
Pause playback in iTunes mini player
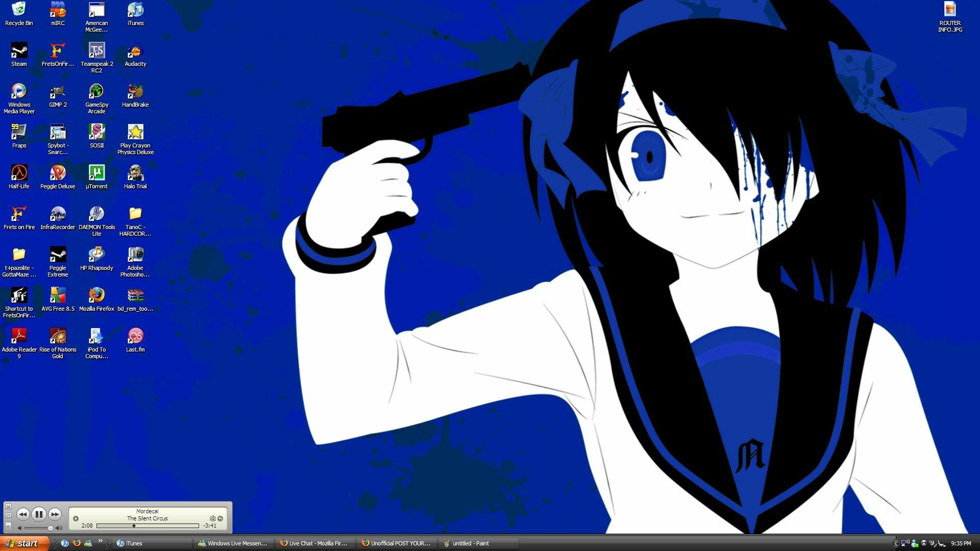[39, 514]
